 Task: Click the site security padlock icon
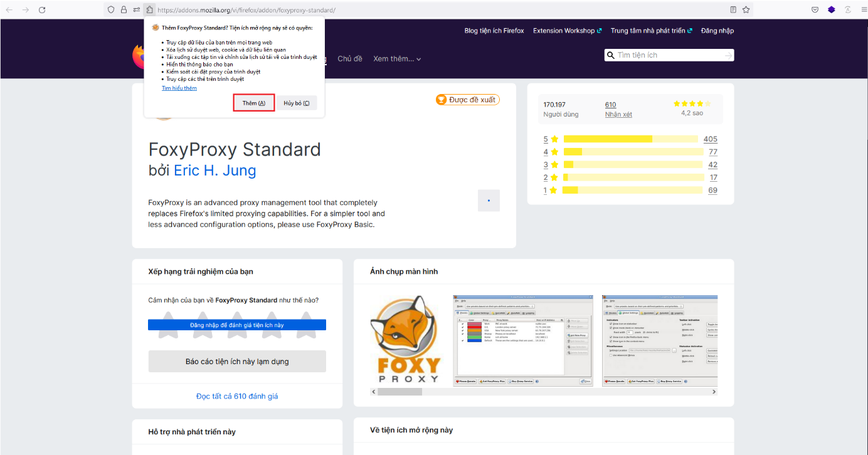coord(124,10)
